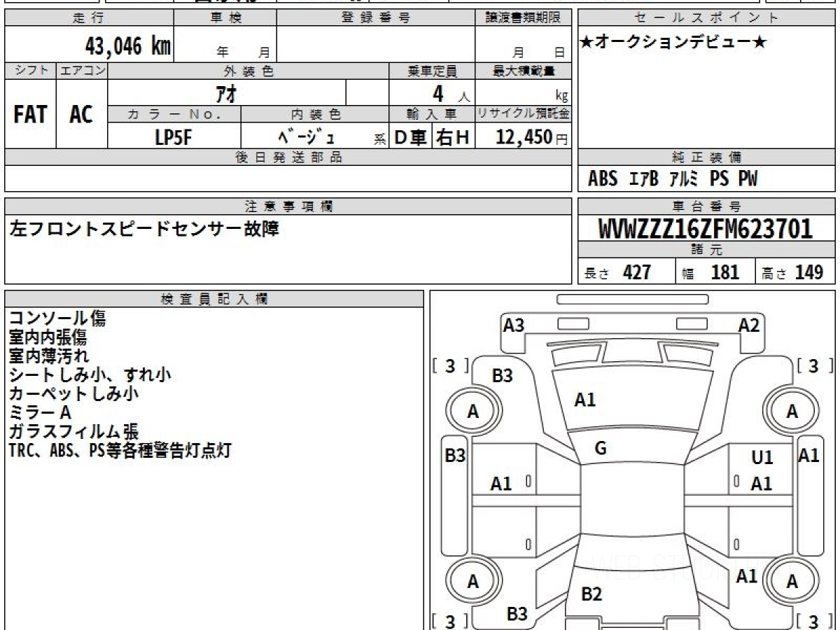This screenshot has width=840, height=630.
Task: Select the 検査員記入欄 header
Action: click(214, 299)
